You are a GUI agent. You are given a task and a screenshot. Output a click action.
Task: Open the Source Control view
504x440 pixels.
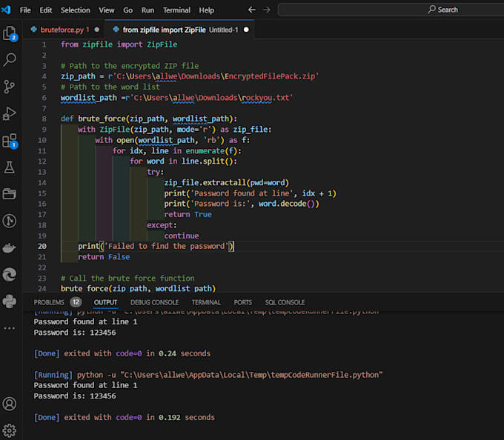[x=10, y=87]
